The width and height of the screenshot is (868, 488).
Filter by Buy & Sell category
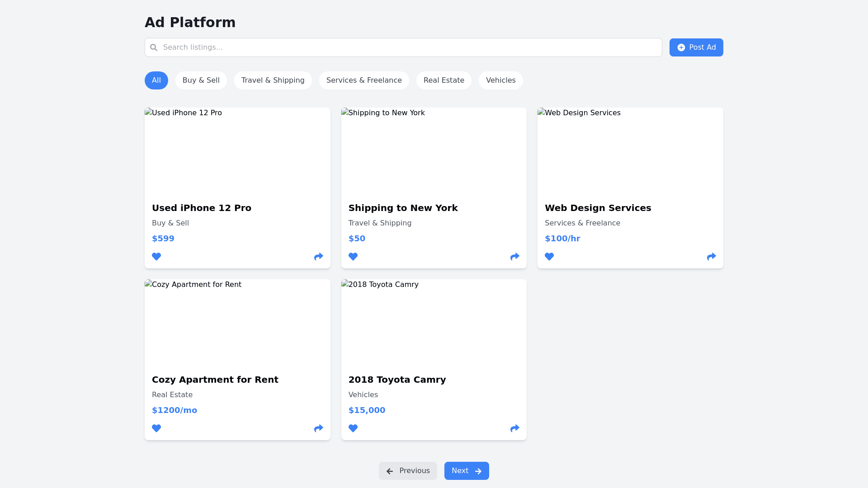click(201, 80)
